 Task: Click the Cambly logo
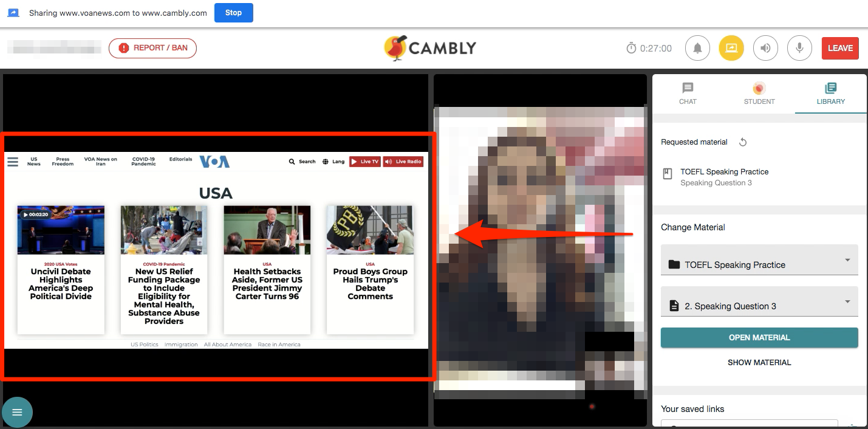tap(430, 48)
